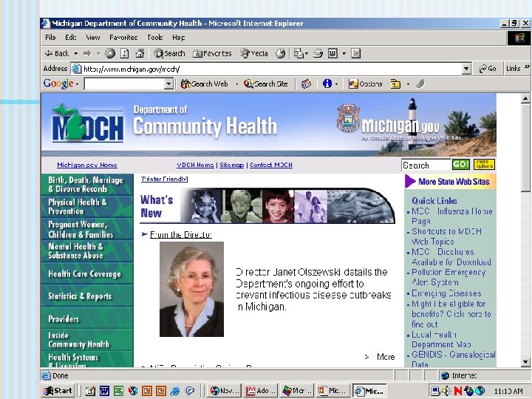Expand the Edit button dropdown arrow
The height and width of the screenshot is (399, 532).
pyautogui.click(x=344, y=53)
